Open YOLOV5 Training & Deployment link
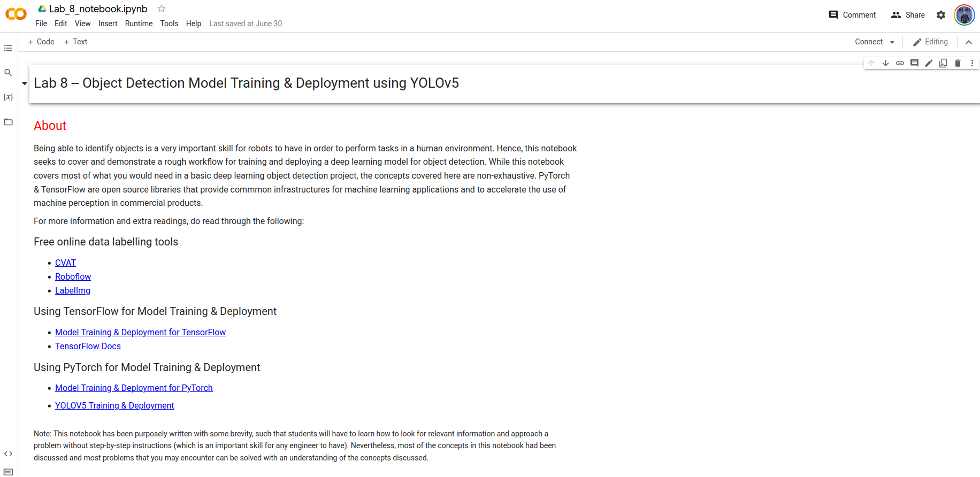The image size is (980, 477). coord(114,405)
